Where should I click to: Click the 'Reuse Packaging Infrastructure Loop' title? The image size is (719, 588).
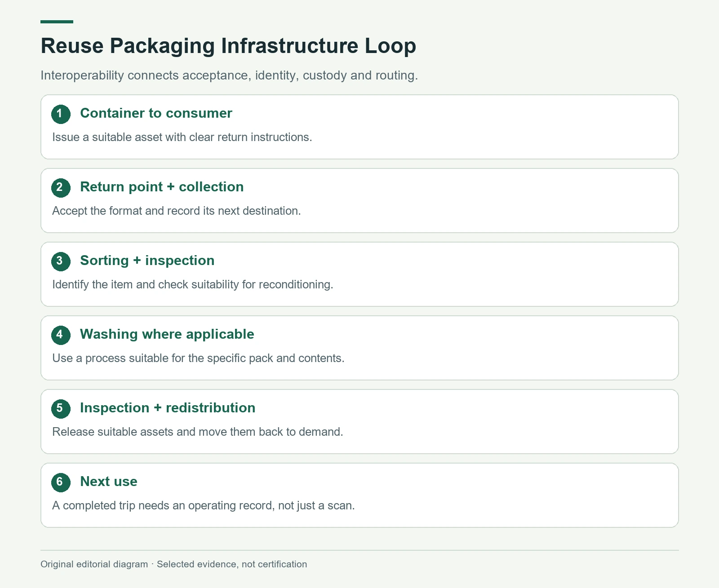point(228,46)
